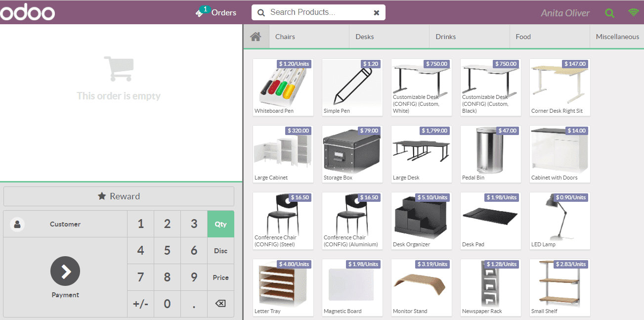Add Large Cabinet to the order
Viewport: 644px width, 320px height.
point(283,154)
